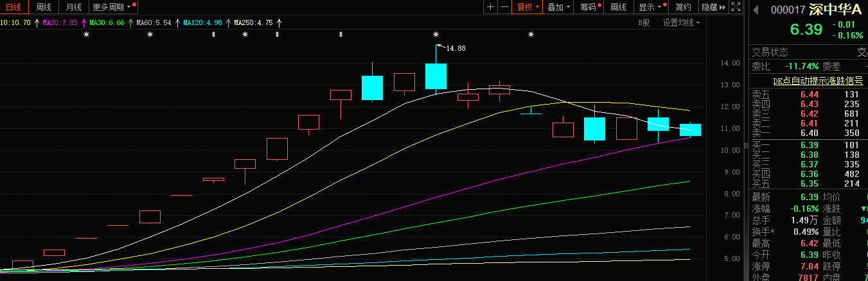Switch to the 周线 weekly chart tab
Viewport: 868px width, 281px height.
tap(44, 7)
